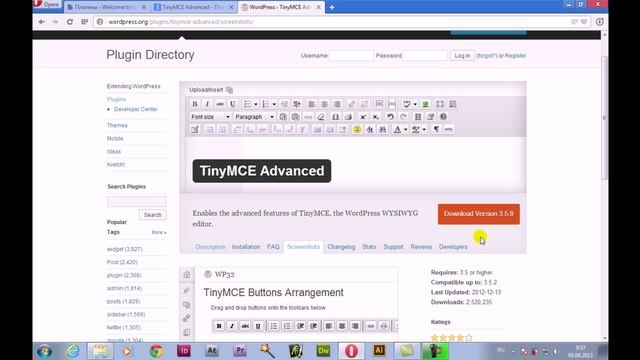Open Chrome from the Windows taskbar
640x360 pixels.
pos(156,351)
